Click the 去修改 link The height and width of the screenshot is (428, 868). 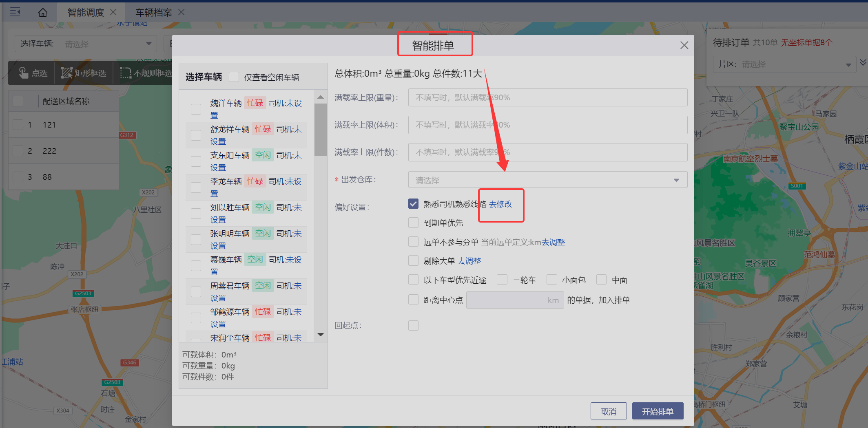point(500,204)
